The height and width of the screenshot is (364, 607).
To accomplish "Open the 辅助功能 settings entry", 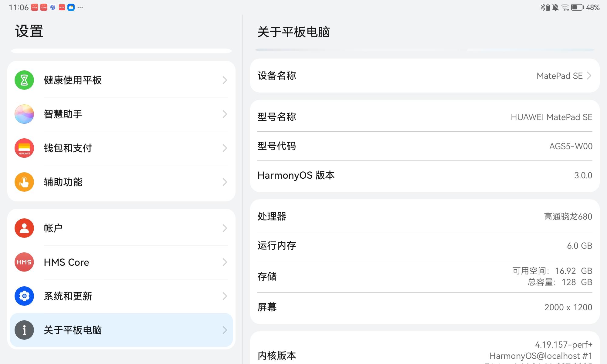I will (x=121, y=182).
